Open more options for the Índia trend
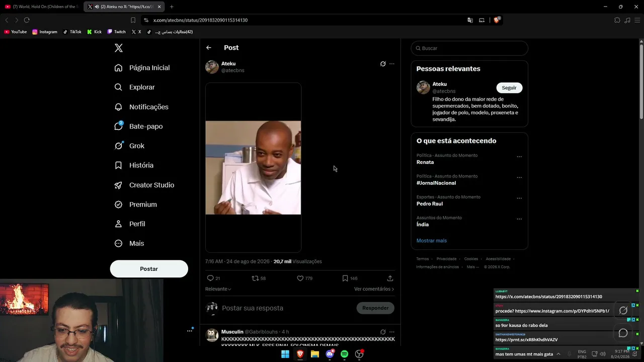Viewport: 644px width, 362px height. coord(519,219)
